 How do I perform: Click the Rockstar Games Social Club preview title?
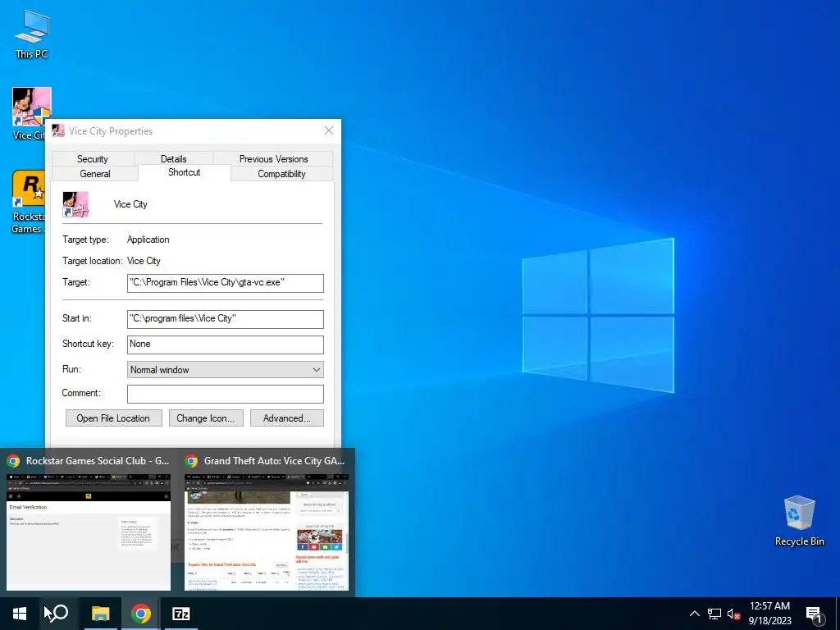pyautogui.click(x=98, y=461)
